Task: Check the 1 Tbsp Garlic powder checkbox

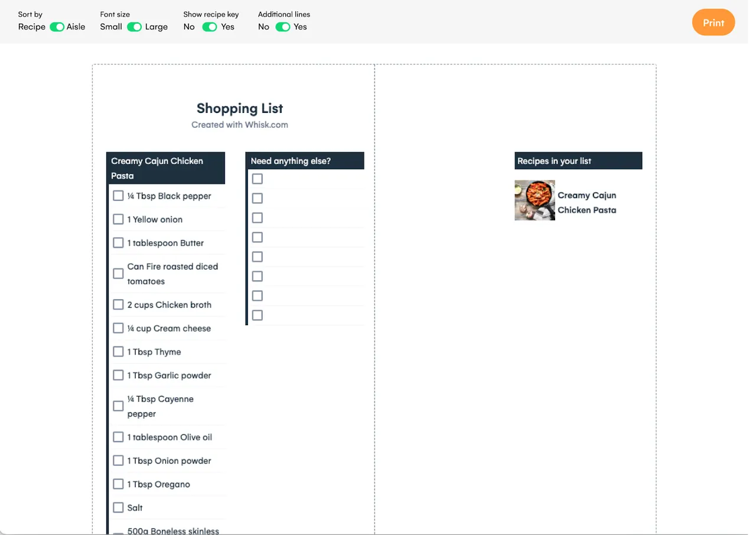Action: point(118,375)
